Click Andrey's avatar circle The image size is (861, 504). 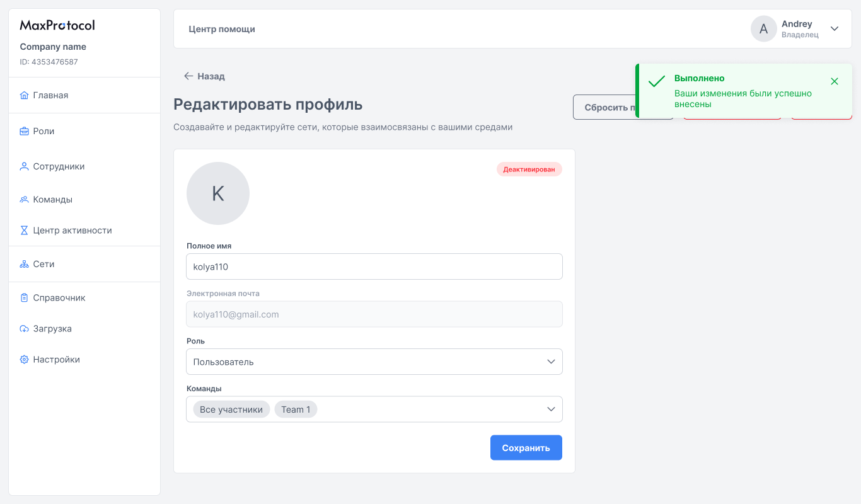click(x=763, y=29)
